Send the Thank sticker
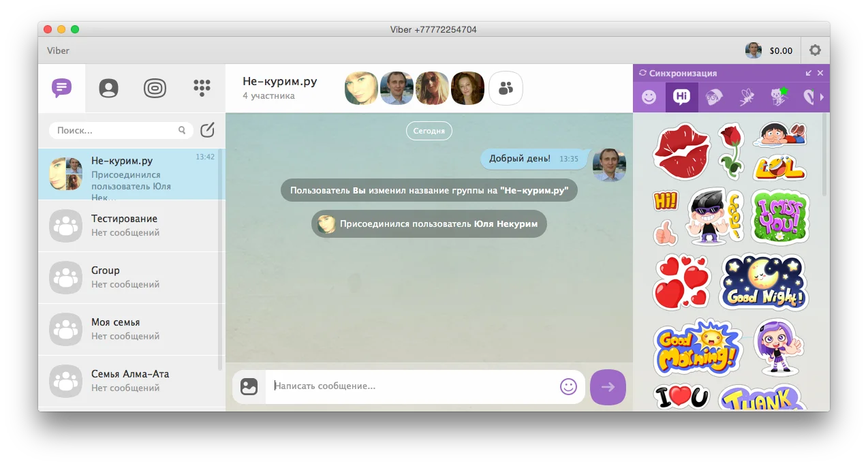868x466 pixels. coord(763,398)
